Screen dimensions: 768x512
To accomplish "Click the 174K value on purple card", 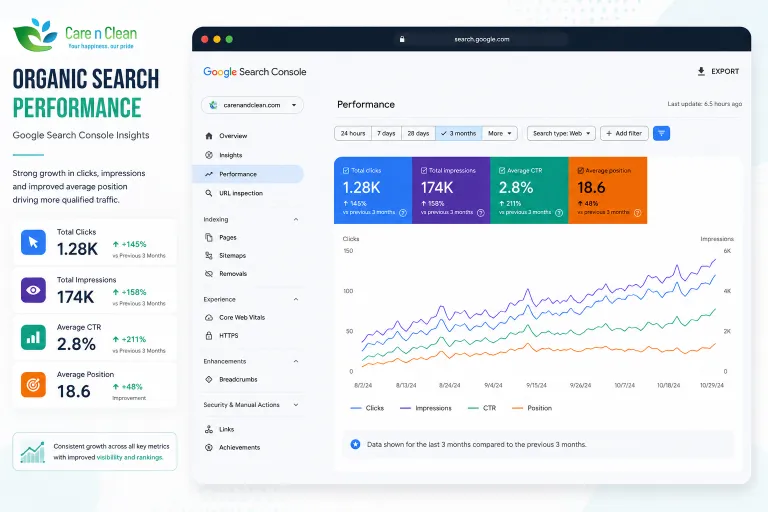I will (437, 188).
